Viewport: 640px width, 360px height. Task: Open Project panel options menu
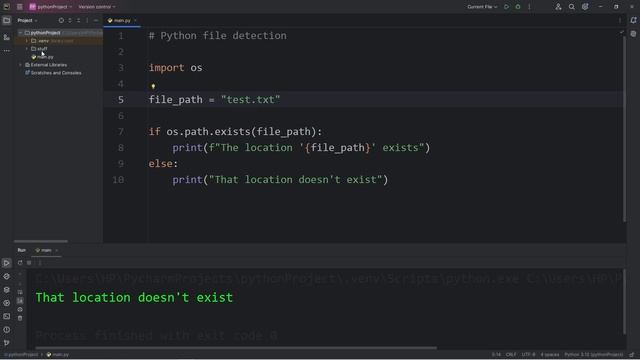tap(87, 20)
